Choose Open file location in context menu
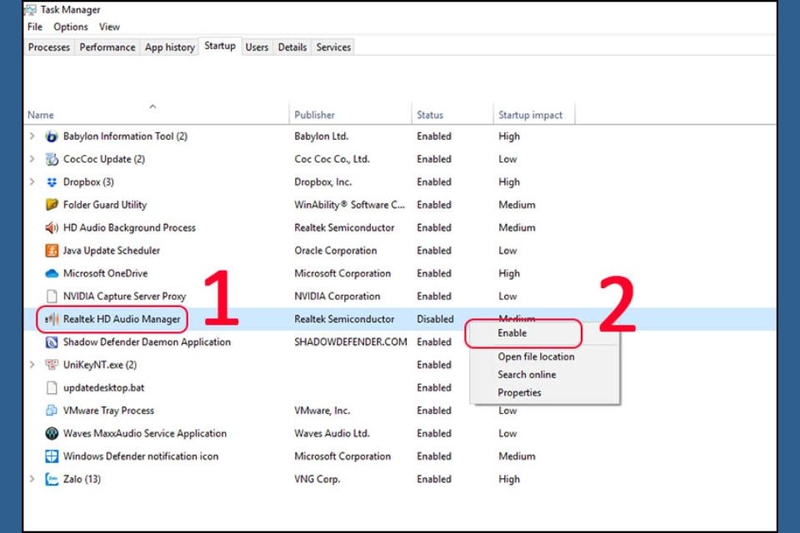This screenshot has height=533, width=800. (x=536, y=357)
